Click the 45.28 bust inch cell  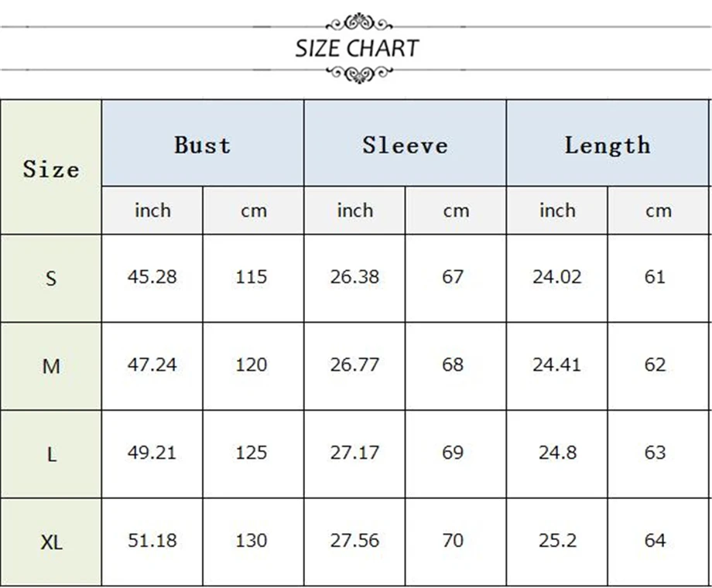coord(152,277)
